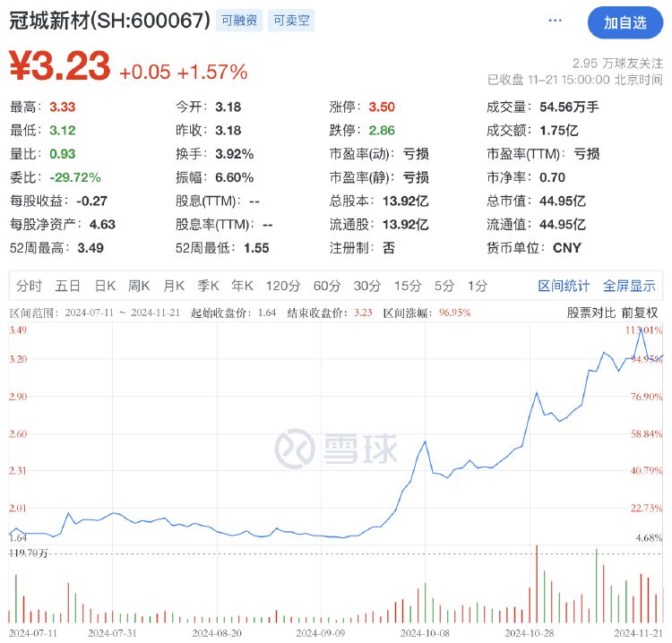Image resolution: width=672 pixels, height=643 pixels.
Task: Click the 可融资 tag
Action: pyautogui.click(x=239, y=21)
